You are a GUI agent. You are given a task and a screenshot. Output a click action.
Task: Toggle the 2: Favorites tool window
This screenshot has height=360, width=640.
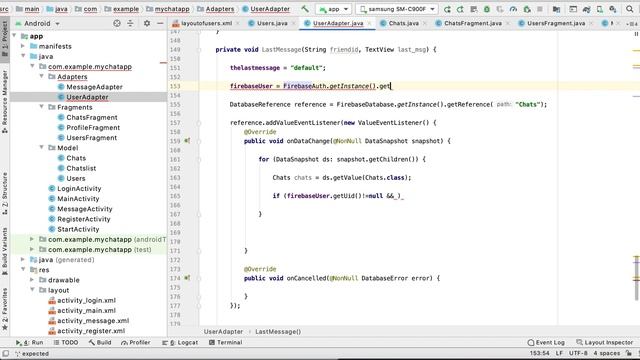click(5, 309)
